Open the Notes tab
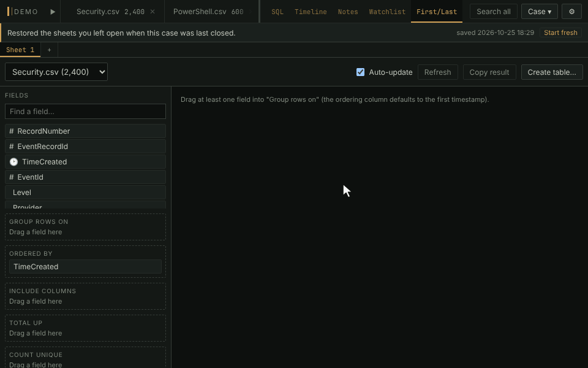 coord(348,12)
